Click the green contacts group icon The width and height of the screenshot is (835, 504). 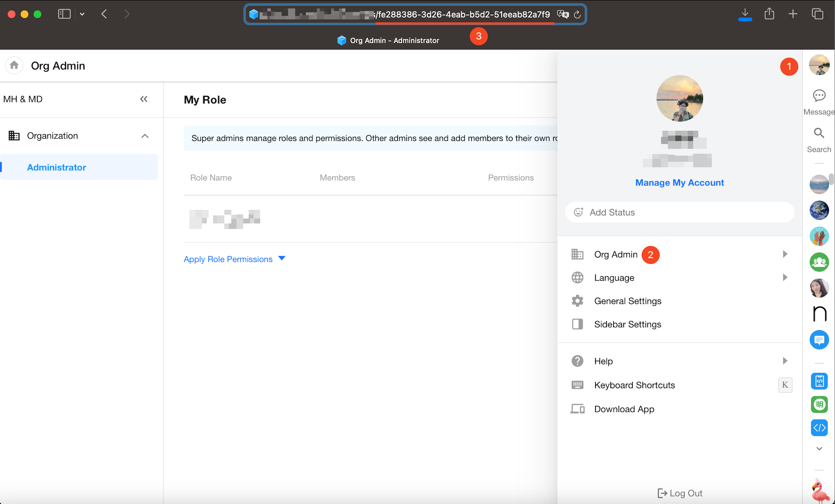pos(819,262)
